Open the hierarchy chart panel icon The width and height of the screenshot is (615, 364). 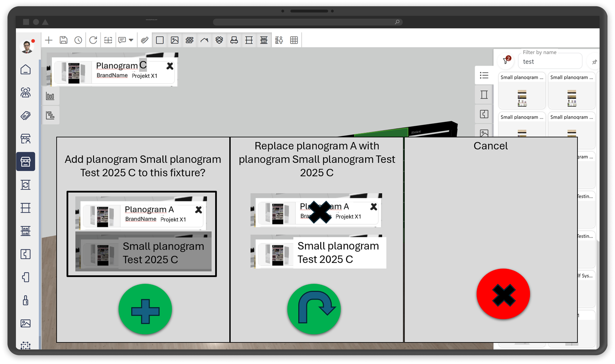(x=50, y=115)
